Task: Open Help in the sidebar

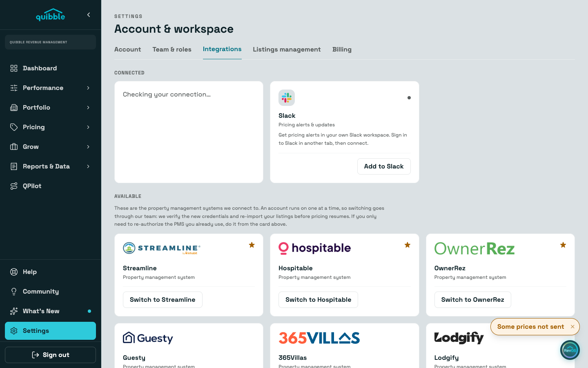Action: pos(51,272)
